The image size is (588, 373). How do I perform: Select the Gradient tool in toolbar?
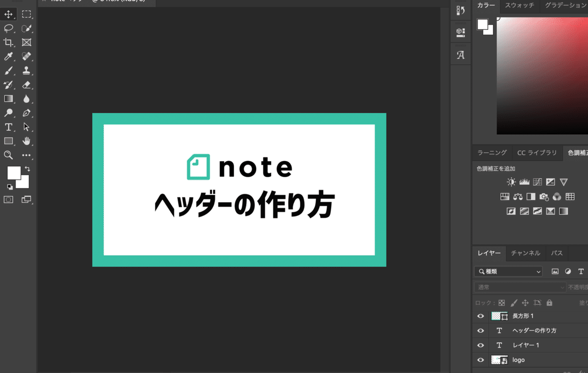click(x=8, y=99)
